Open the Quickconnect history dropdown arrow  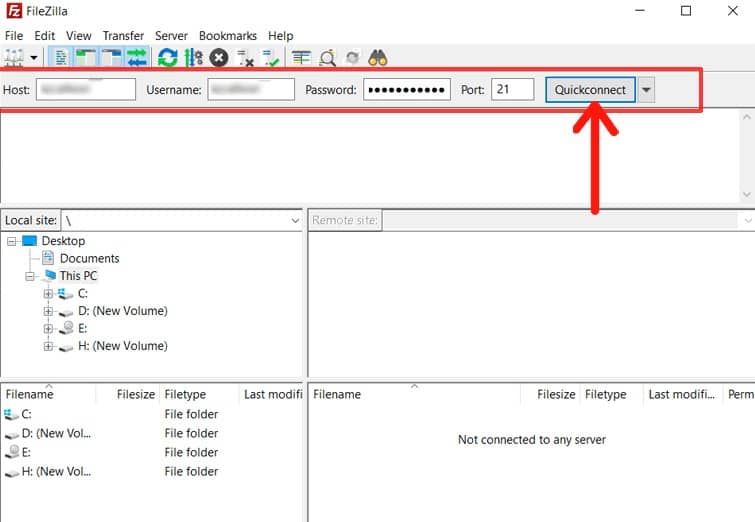coord(646,90)
